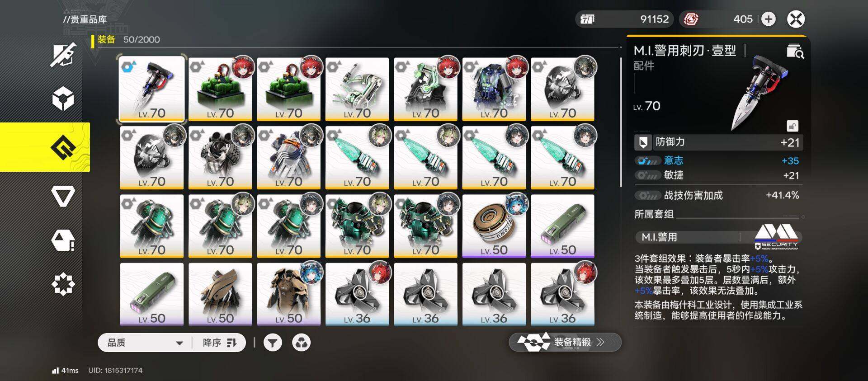Select the active equipment sidebar tab

coord(45,147)
